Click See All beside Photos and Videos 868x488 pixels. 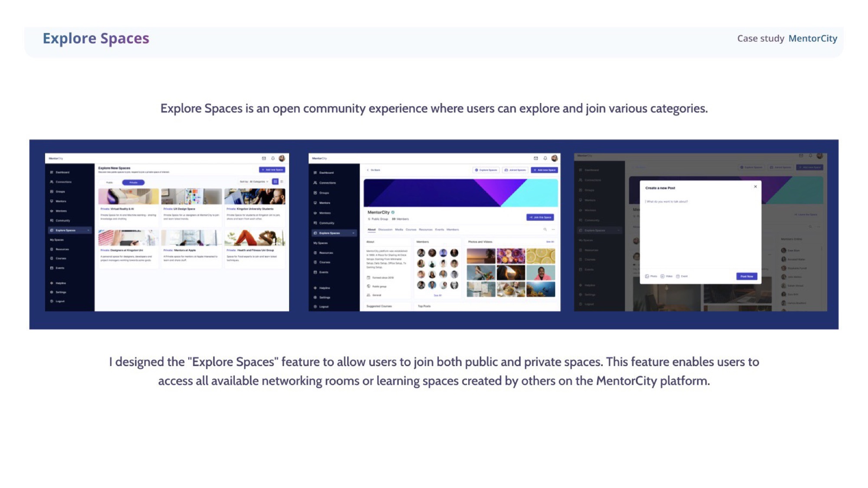pos(550,242)
